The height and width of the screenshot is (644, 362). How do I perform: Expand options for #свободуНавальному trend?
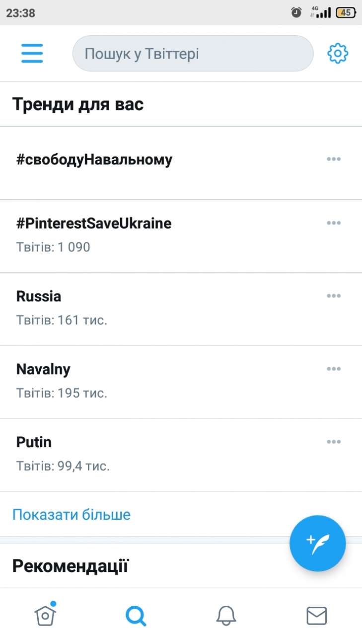tap(333, 159)
